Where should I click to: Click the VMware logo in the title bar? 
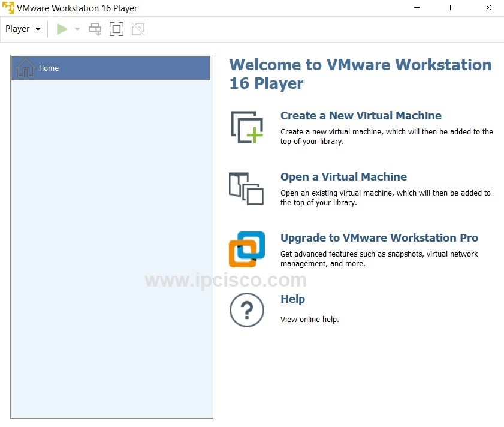point(7,8)
